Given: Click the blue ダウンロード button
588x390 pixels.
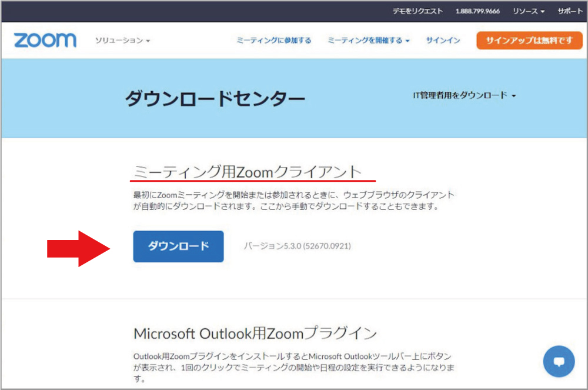Looking at the screenshot, I should coord(179,246).
